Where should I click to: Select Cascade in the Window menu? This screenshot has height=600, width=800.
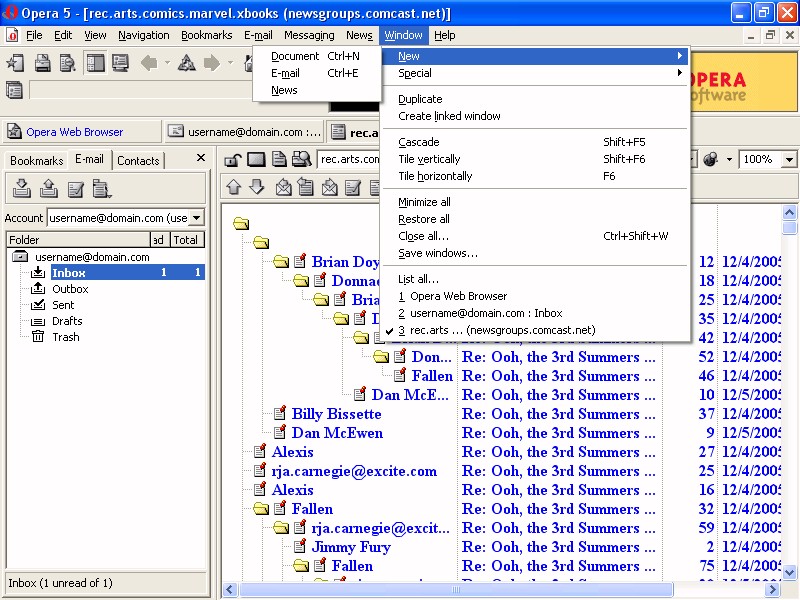535,142
